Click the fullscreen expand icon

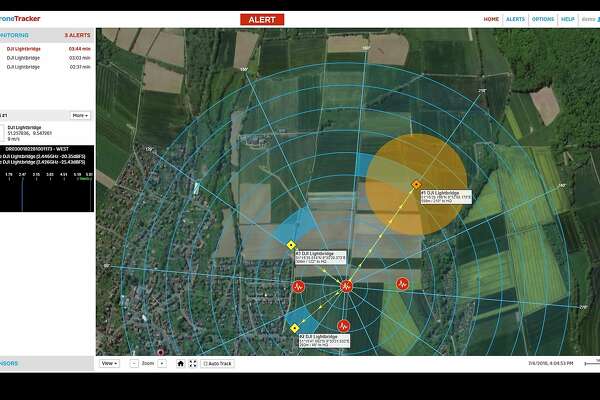(193, 363)
